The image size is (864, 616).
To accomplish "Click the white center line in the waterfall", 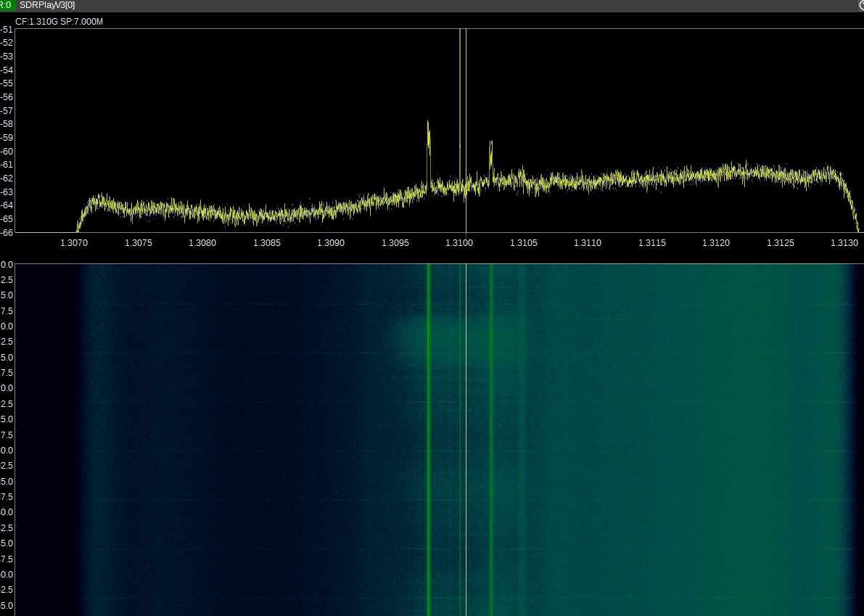I will (466, 440).
